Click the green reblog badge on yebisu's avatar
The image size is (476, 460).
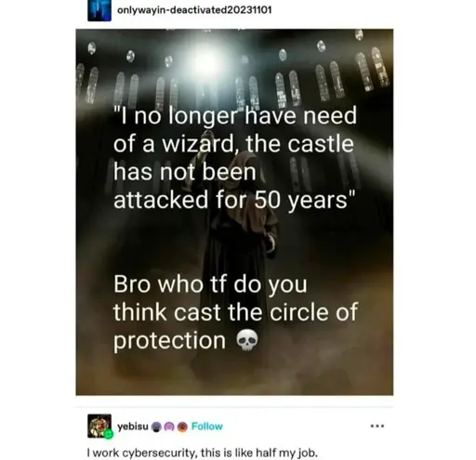[x=109, y=434]
